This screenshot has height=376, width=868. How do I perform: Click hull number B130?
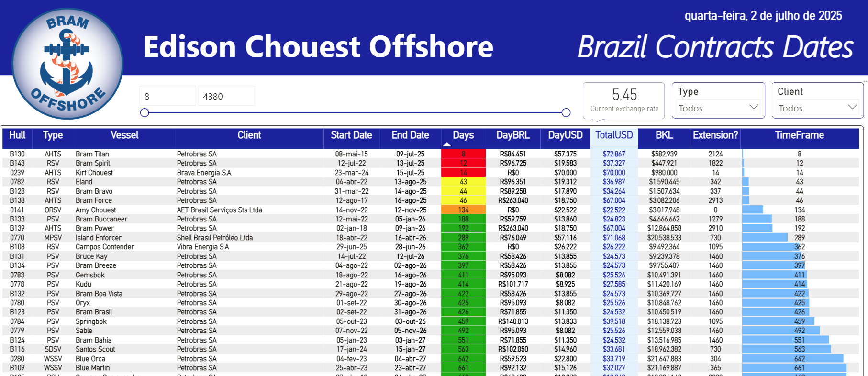click(x=17, y=154)
